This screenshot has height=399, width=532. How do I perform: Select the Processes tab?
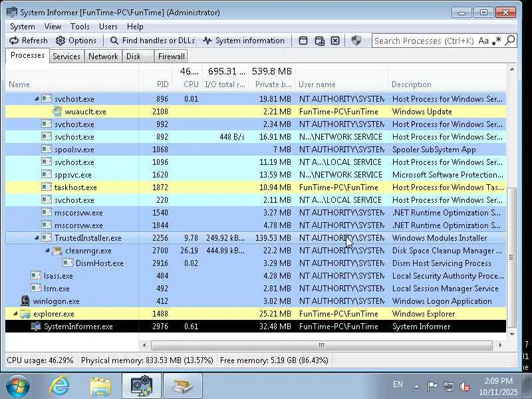[27, 55]
